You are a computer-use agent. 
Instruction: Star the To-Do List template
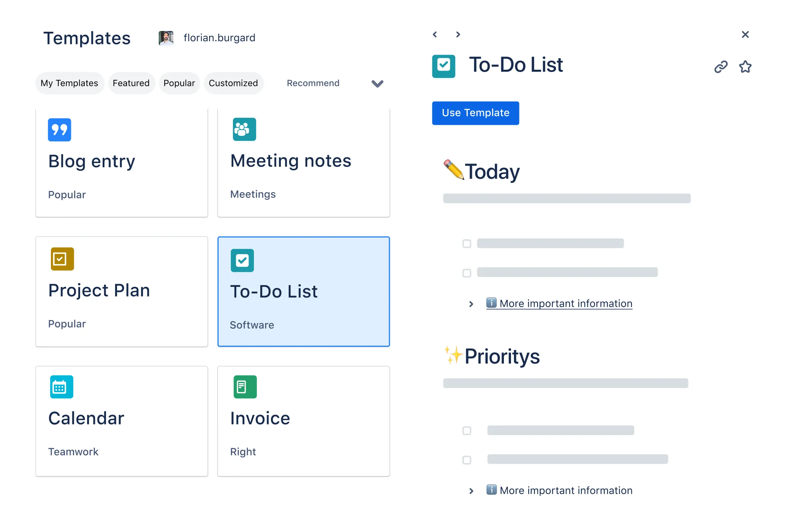click(745, 67)
